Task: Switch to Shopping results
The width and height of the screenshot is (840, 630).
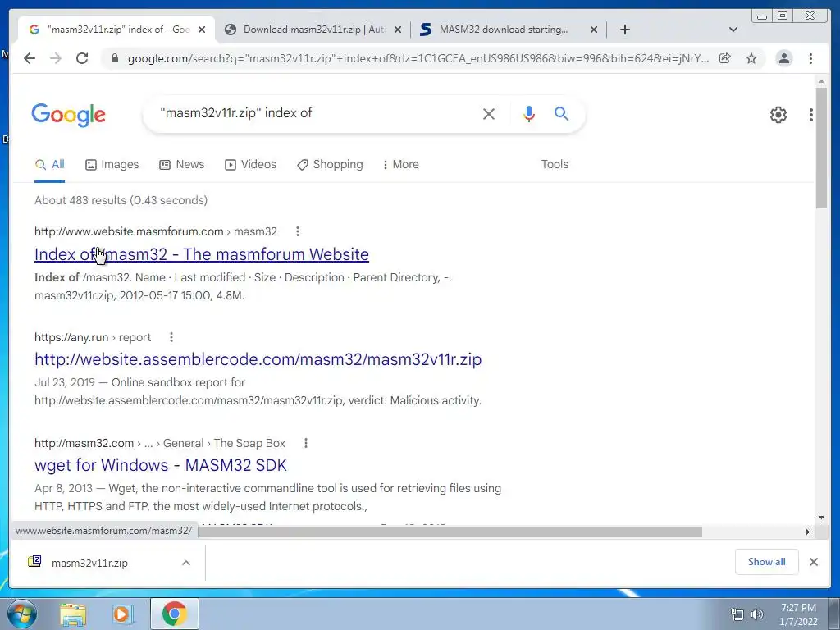Action: pyautogui.click(x=330, y=164)
